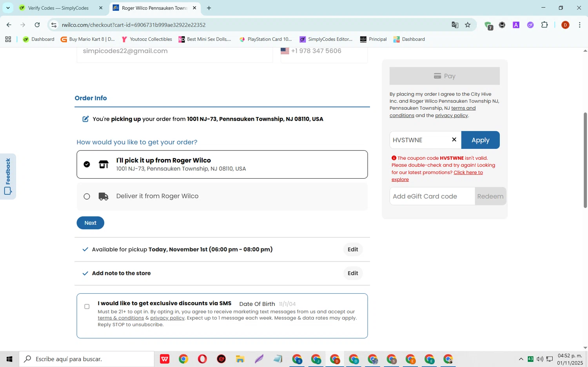Click the Apply coupon button
The width and height of the screenshot is (588, 367).
click(480, 140)
